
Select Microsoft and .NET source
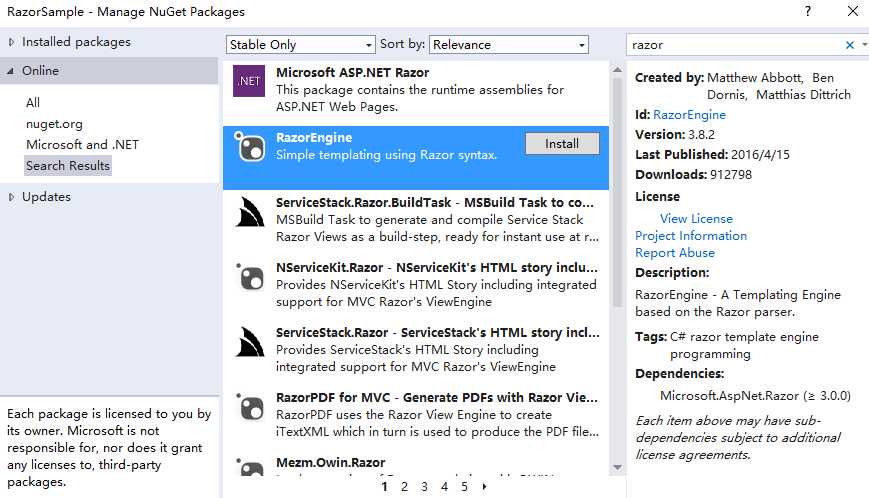click(83, 145)
